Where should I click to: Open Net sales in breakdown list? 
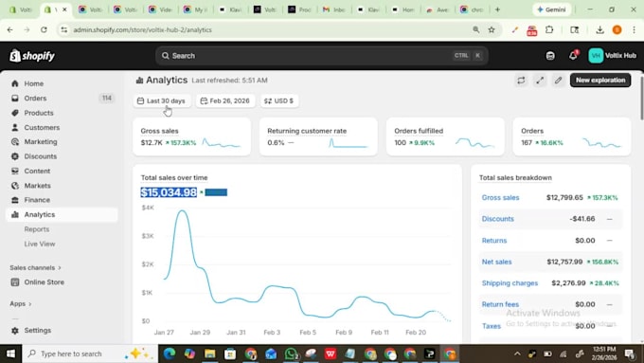tap(496, 262)
